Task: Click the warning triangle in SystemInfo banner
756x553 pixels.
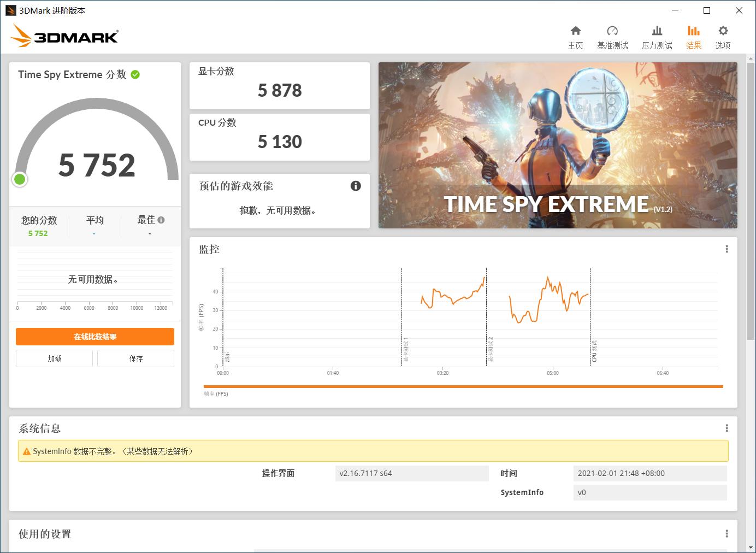Action: pos(27,451)
